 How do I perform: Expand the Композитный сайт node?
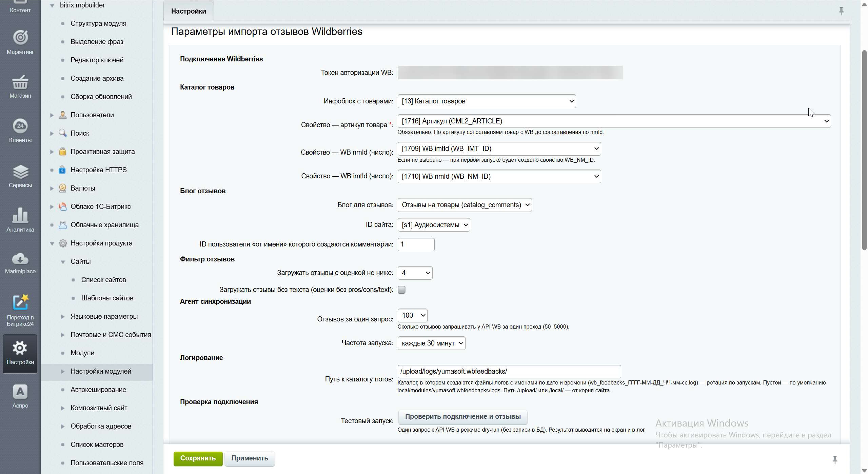(63, 408)
